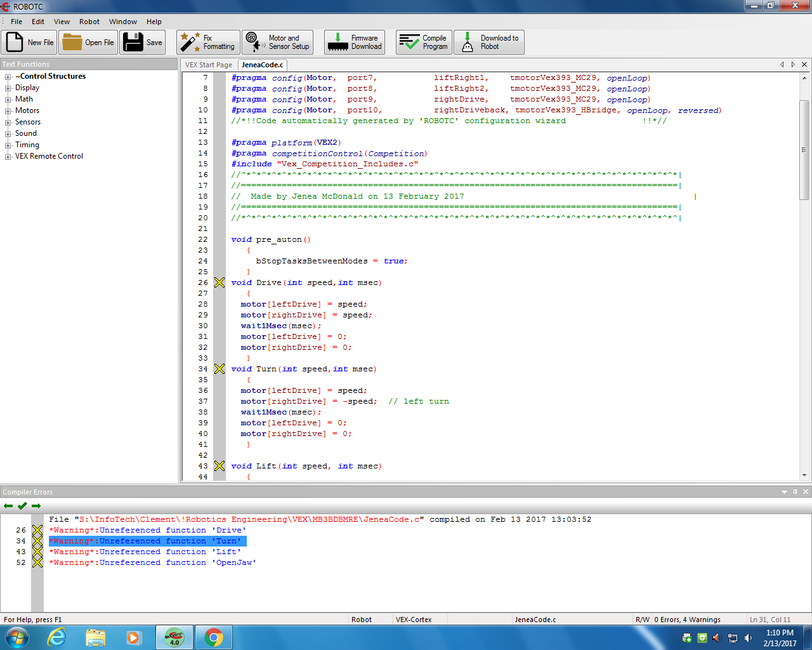Image resolution: width=812 pixels, height=650 pixels.
Task: Click the warning X marker on line 43 gutter
Action: point(219,466)
